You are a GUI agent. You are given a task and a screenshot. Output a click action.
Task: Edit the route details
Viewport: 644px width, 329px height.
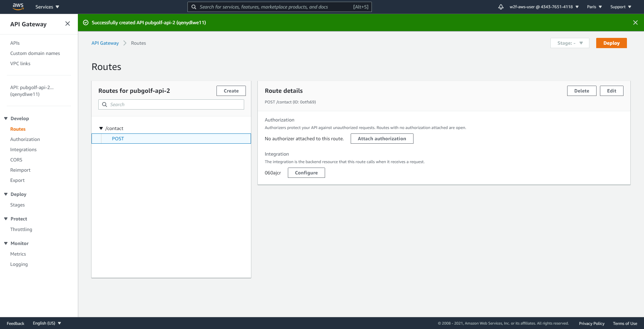tap(612, 91)
